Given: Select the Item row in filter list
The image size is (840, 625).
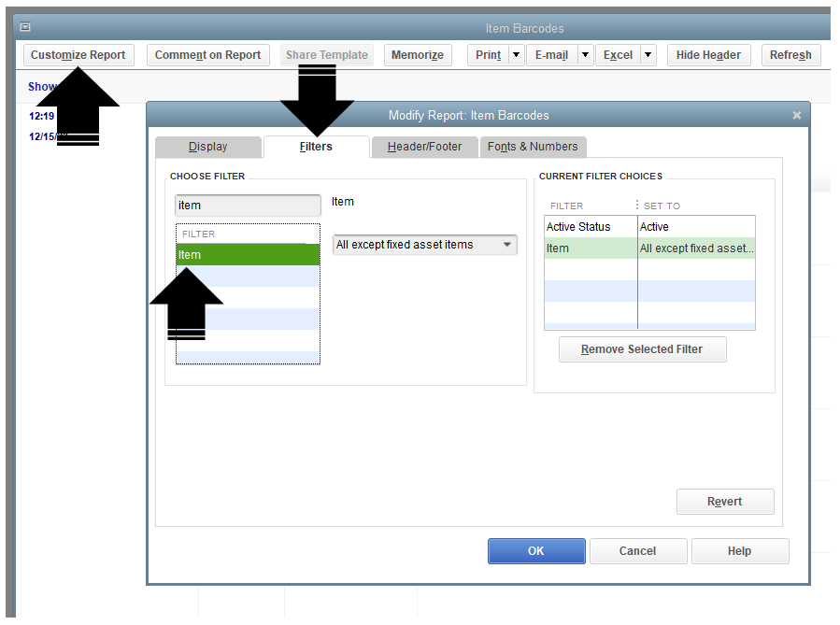Looking at the screenshot, I should coord(248,255).
